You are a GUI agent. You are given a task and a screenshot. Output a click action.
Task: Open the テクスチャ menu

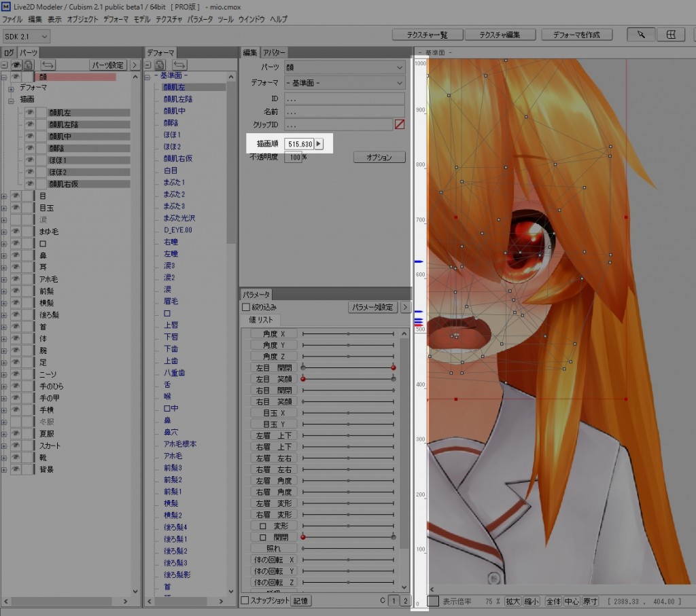(169, 19)
